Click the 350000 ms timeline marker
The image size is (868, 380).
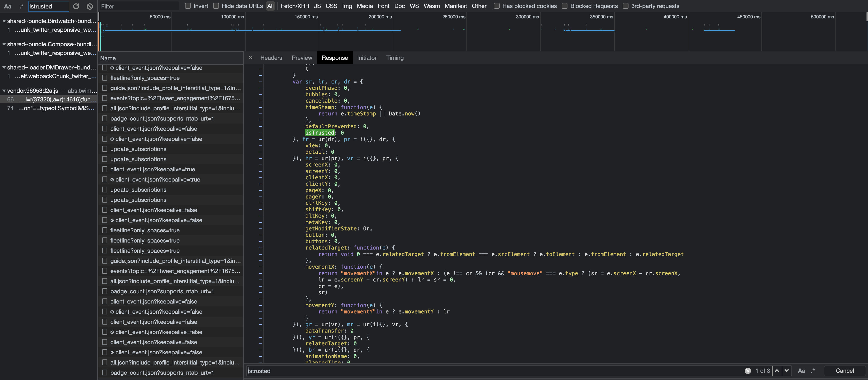coord(601,16)
